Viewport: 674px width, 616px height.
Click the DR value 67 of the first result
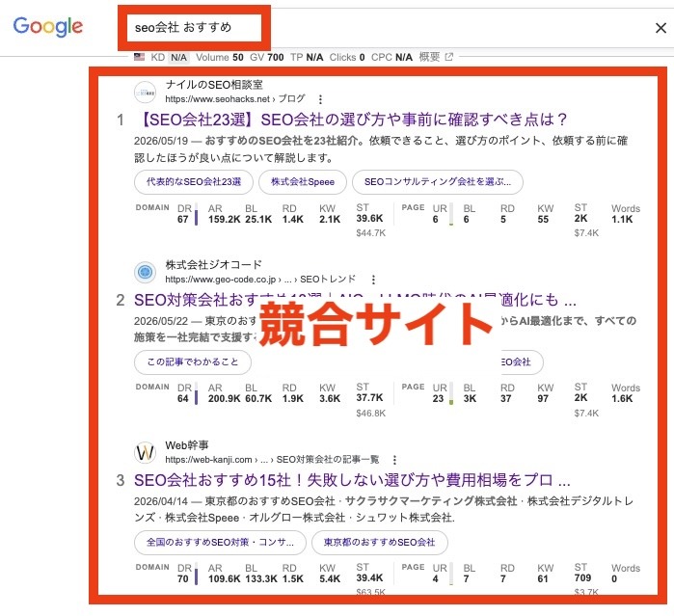pyautogui.click(x=182, y=219)
